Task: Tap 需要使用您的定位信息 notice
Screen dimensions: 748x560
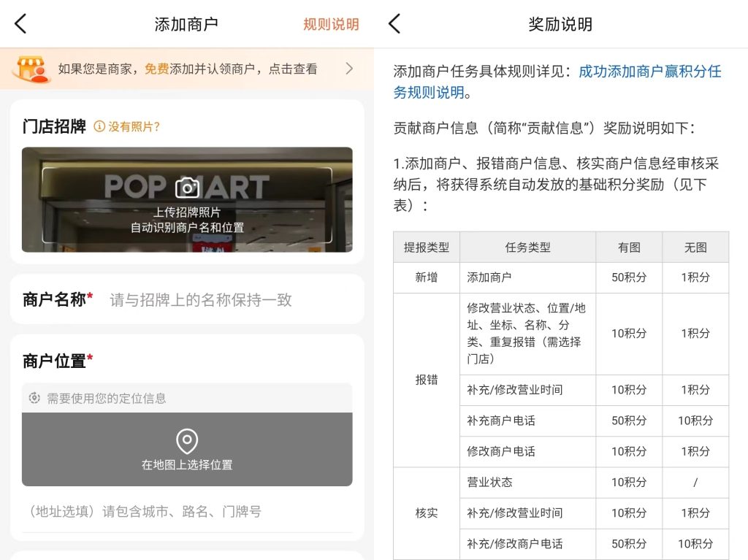Action: pos(106,399)
